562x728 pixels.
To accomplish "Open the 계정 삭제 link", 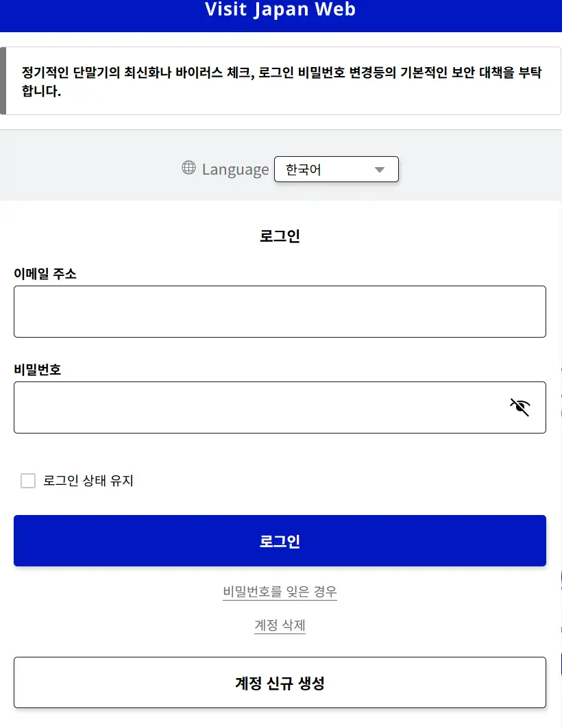I will point(280,625).
